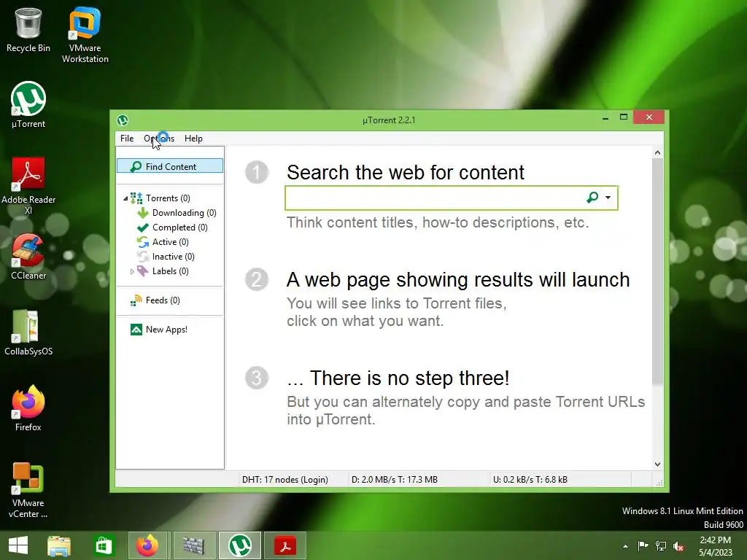Click the Downloading arrow icon
Screen dimensions: 747x560
[143, 213]
